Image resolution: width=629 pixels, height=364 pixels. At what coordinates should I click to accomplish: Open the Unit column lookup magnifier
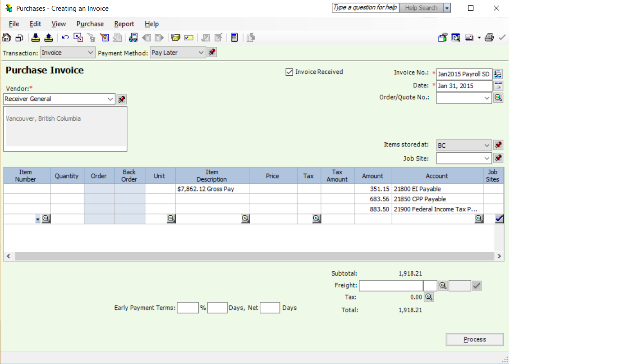[x=171, y=219]
